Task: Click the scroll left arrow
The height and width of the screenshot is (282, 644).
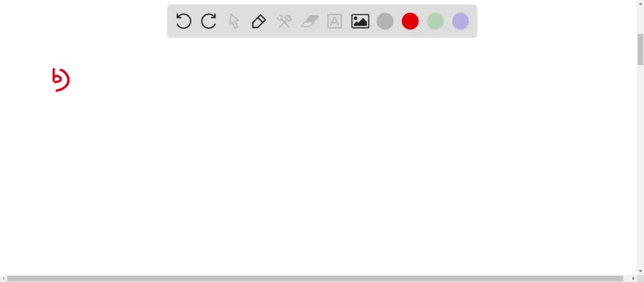Action: pos(3,279)
